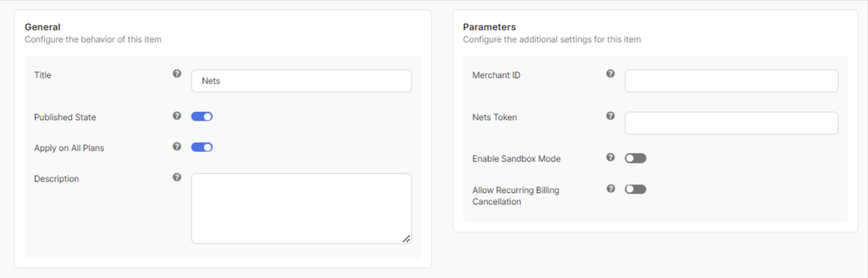Screen dimensions: 868x278
Task: Click the Published State label
Action: coord(65,117)
